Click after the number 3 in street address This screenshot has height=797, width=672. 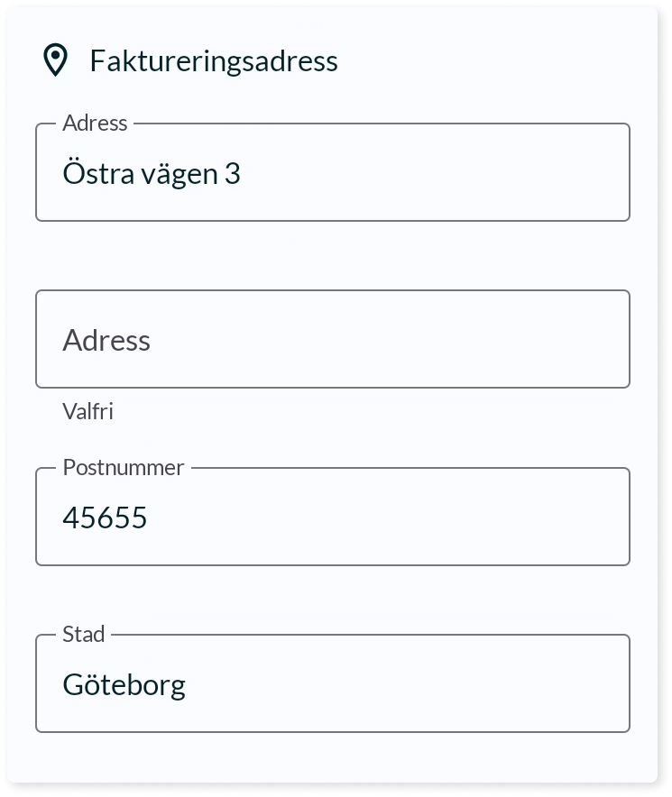(x=241, y=173)
